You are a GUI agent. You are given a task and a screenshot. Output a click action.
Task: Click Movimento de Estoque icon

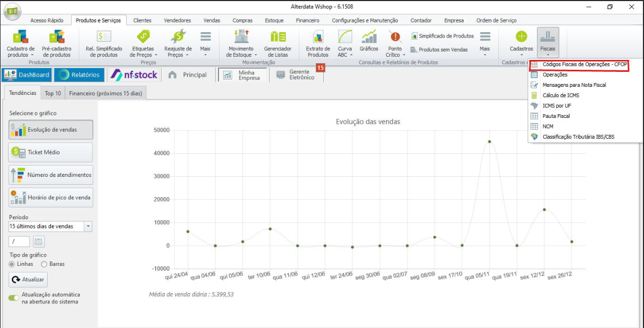241,36
